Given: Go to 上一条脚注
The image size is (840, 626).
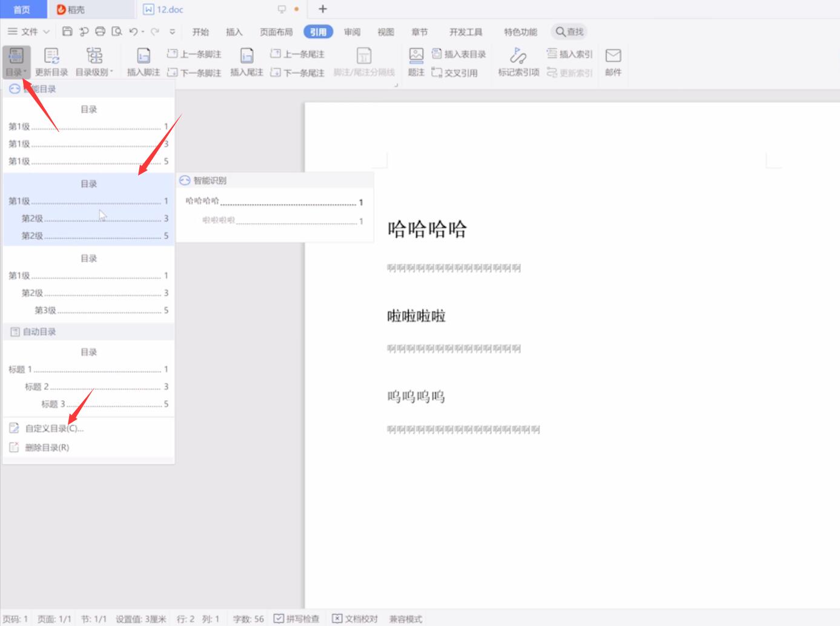Looking at the screenshot, I should (x=194, y=54).
